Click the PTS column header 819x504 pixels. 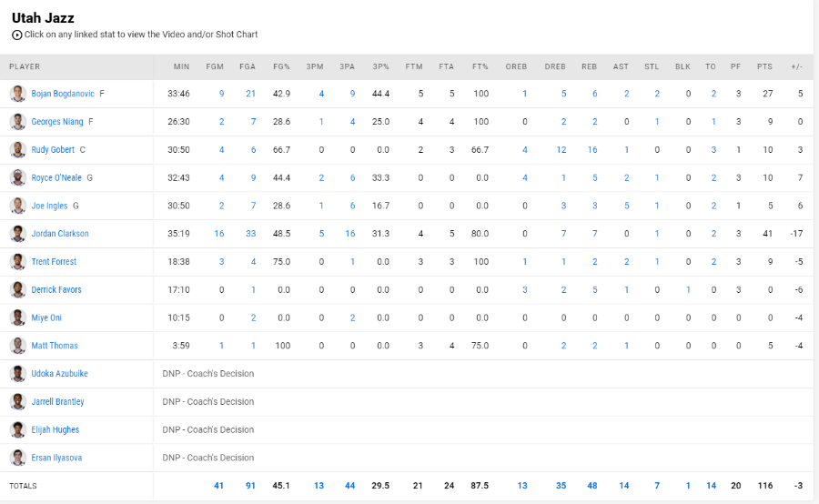(x=764, y=66)
